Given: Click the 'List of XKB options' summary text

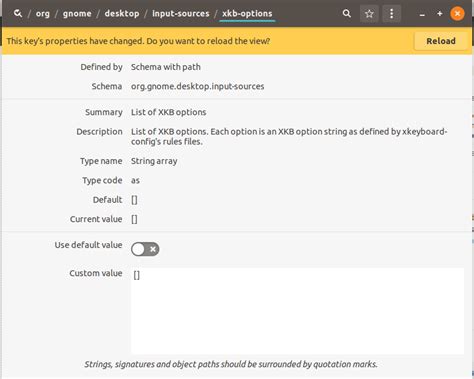Looking at the screenshot, I should (x=168, y=112).
